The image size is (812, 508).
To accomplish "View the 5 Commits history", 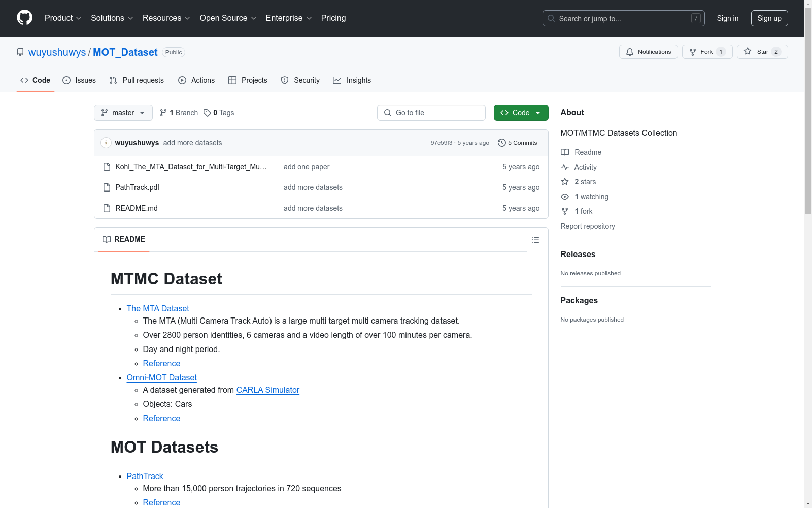I will 518,143.
